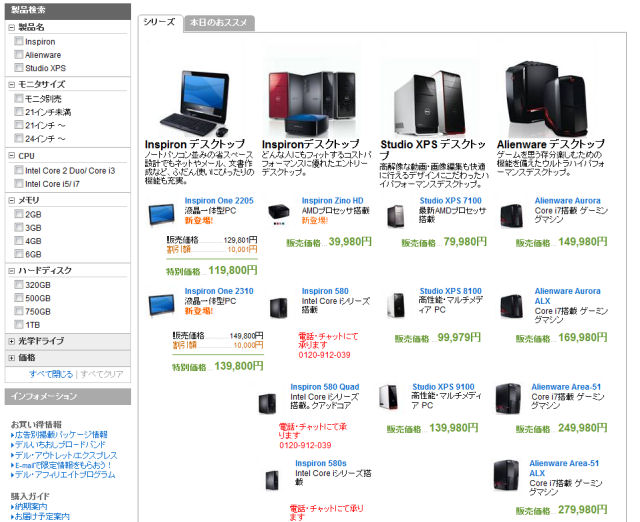
Task: Enable Intel Core i5/ i7 filter
Action: [x=18, y=183]
